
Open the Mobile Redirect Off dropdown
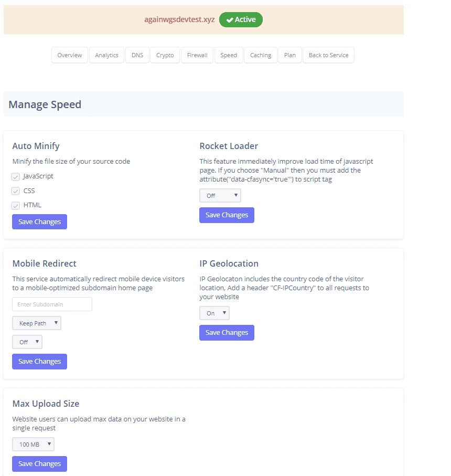(x=27, y=342)
